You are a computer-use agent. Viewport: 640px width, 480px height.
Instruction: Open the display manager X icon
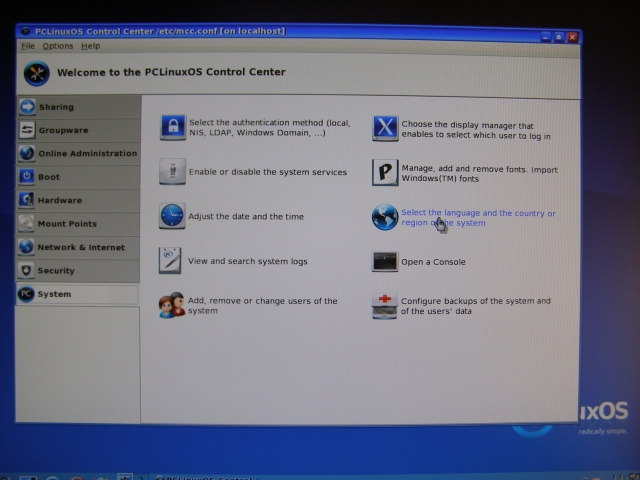[385, 128]
